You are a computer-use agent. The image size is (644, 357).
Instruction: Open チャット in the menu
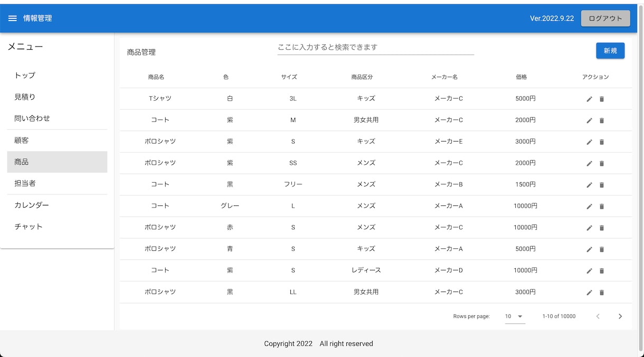pos(57,227)
